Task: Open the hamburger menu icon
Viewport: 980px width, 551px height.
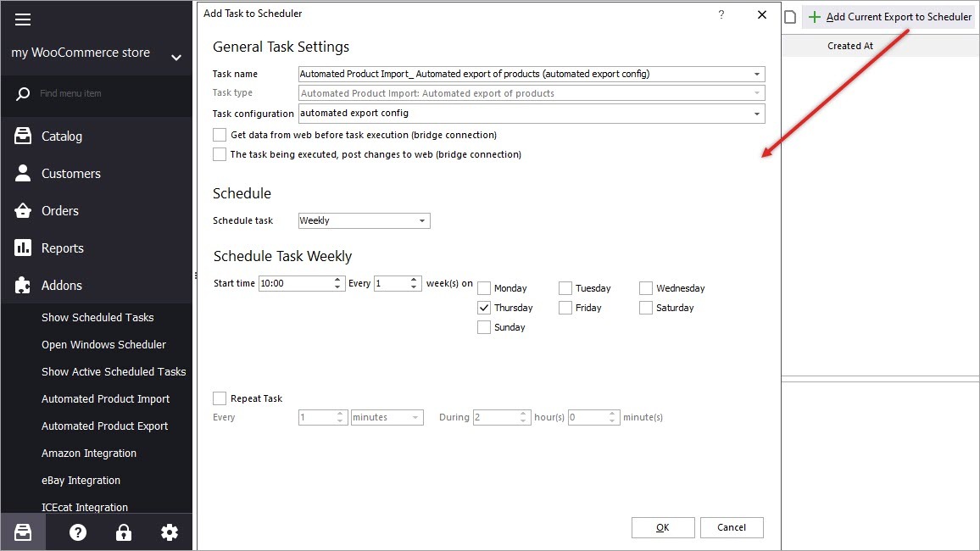Action: [x=23, y=19]
